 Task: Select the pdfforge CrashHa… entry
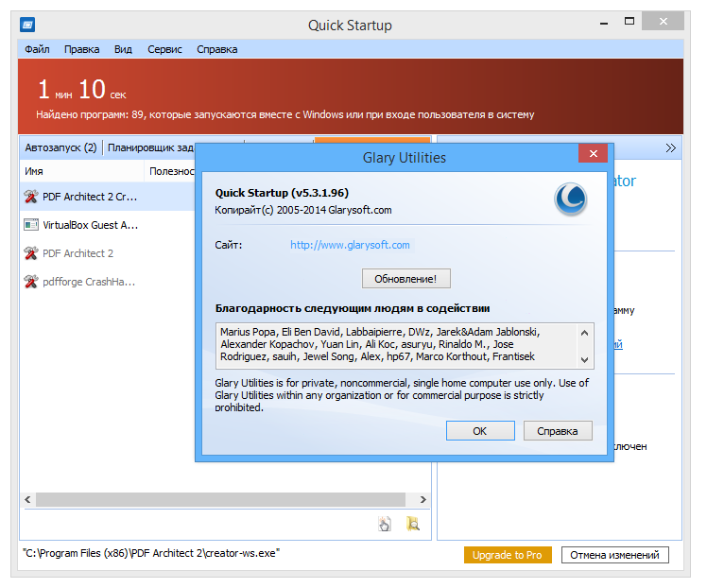pos(89,282)
